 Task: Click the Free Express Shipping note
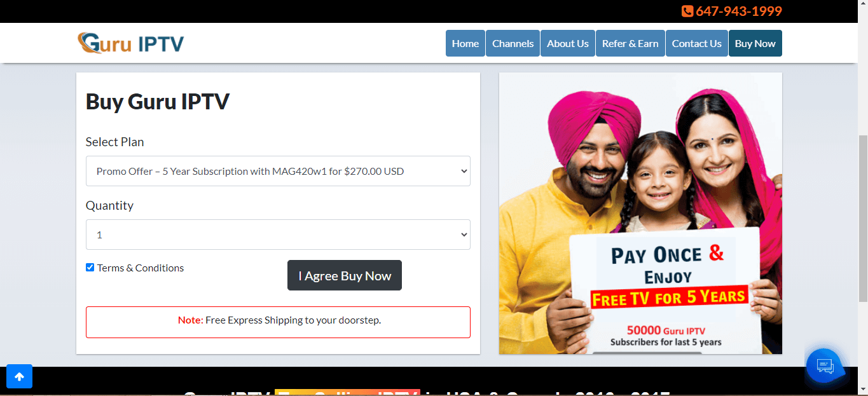(278, 322)
